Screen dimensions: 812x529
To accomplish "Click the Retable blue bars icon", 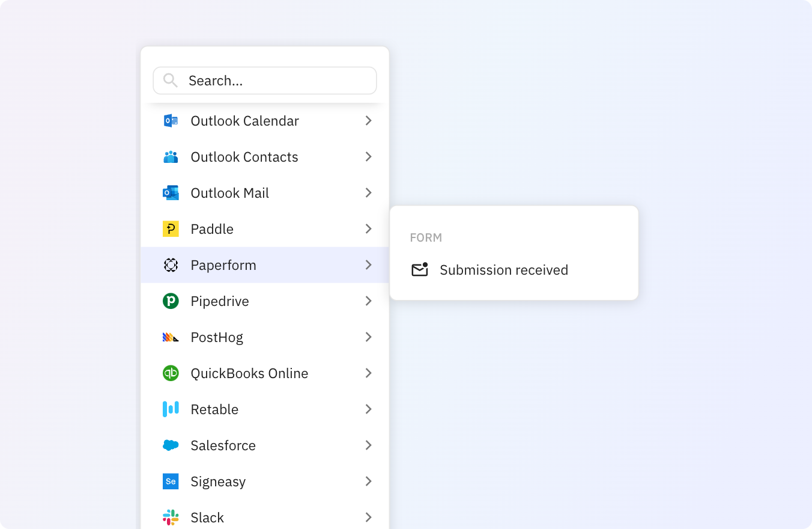I will coord(171,409).
